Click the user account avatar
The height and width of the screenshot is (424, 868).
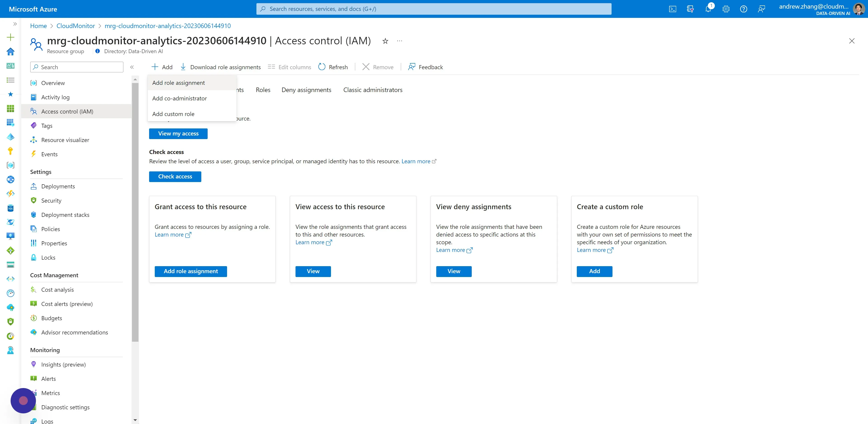[859, 9]
